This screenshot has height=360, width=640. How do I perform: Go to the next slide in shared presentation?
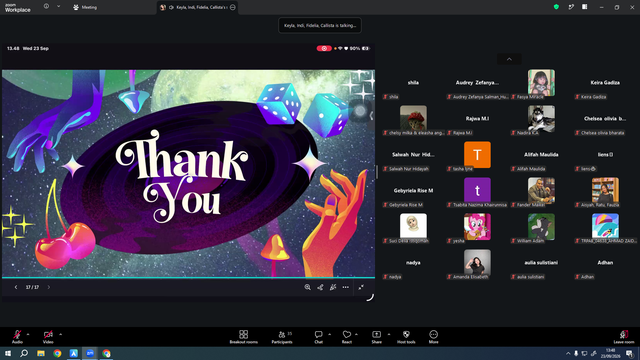49,287
